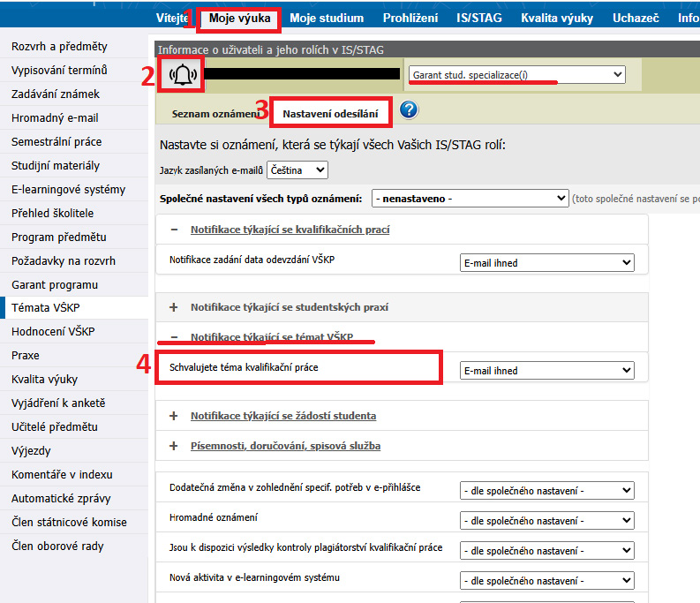The height and width of the screenshot is (603, 700).
Task: Change dropdown for Schvalujete téma kvalifikační práce
Action: (547, 371)
